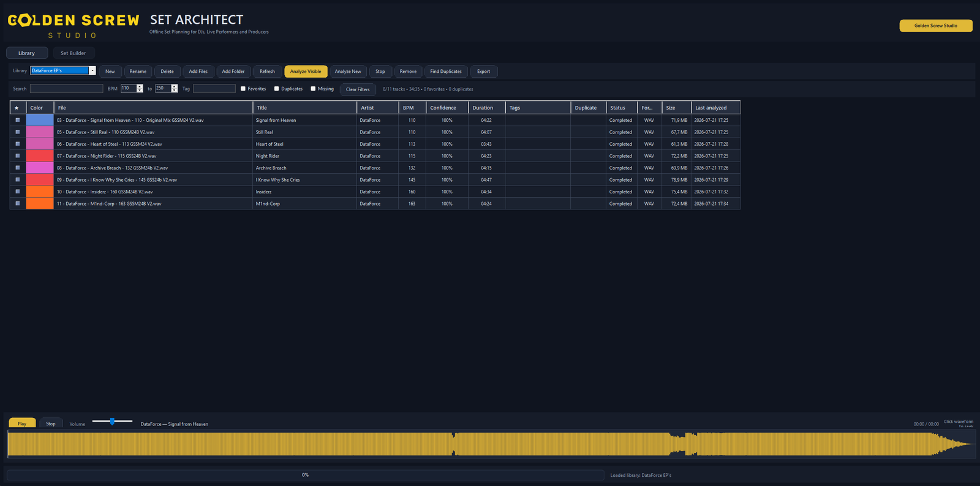Viewport: 980px width, 486px height.
Task: Click the color swatch for Night Rider
Action: click(x=40, y=156)
